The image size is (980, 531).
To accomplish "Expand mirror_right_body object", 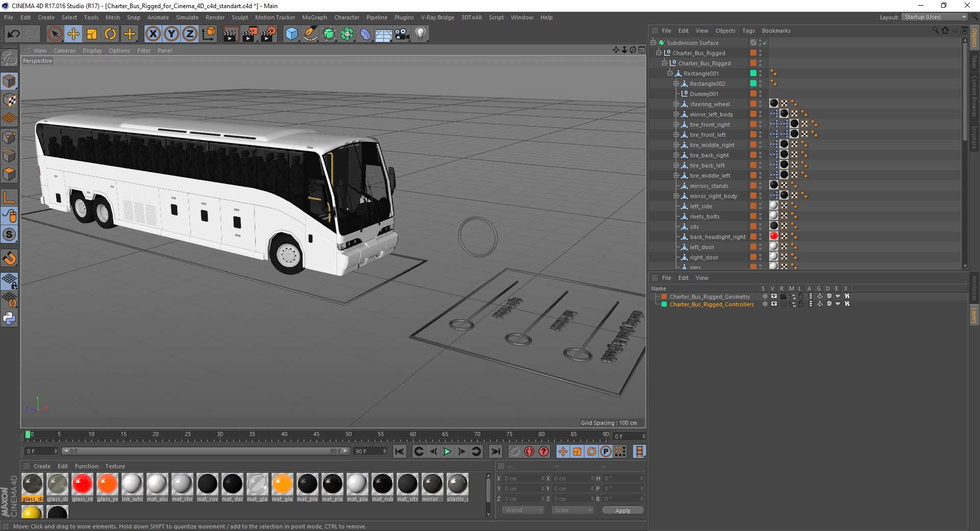I will (676, 196).
